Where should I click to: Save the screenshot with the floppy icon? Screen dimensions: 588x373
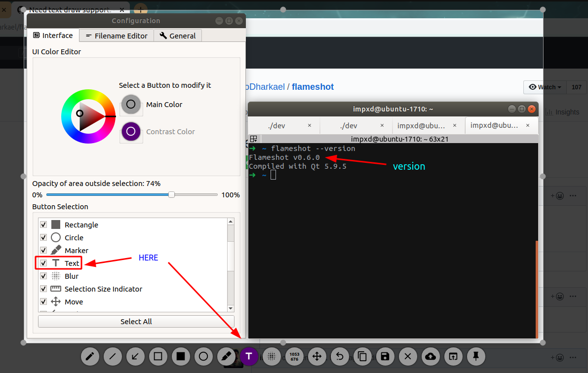click(x=385, y=356)
